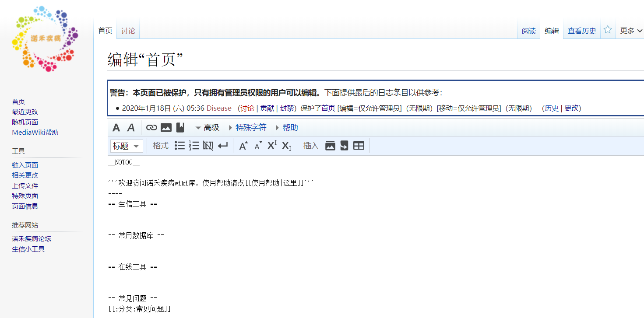Select the 编辑 edit tab

pyautogui.click(x=552, y=31)
